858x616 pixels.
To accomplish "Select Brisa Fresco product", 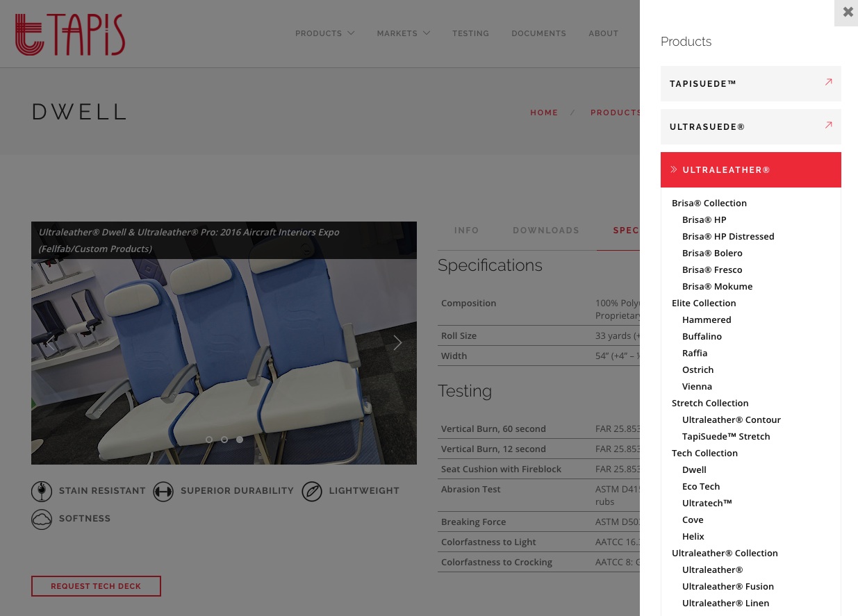I will tap(712, 269).
